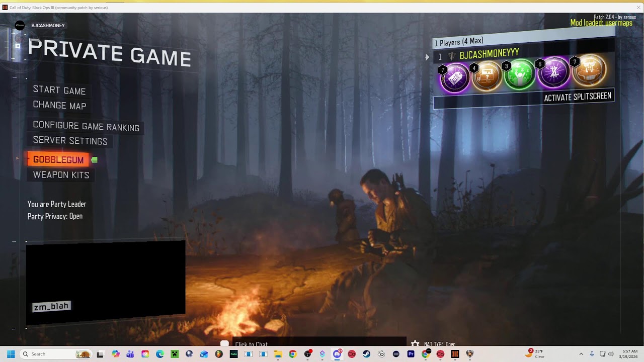Click the microphone tray icon
The height and width of the screenshot is (362, 644).
(592, 354)
